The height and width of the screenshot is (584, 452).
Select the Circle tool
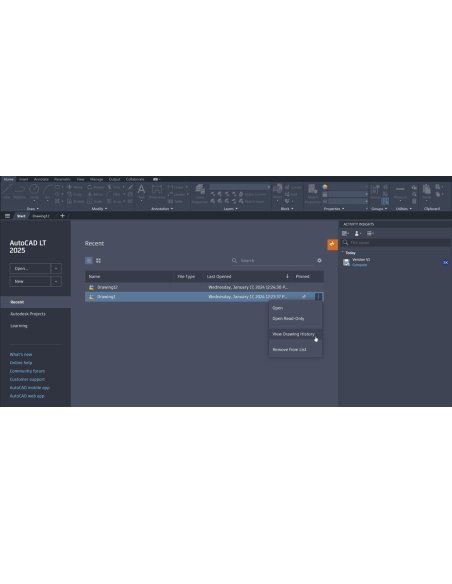click(34, 191)
